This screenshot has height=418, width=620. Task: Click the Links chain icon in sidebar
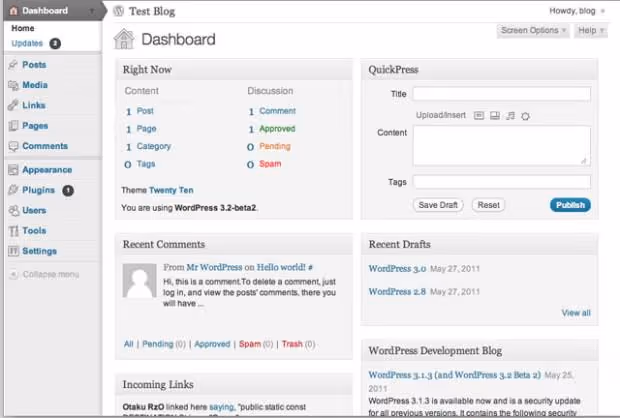pos(13,105)
